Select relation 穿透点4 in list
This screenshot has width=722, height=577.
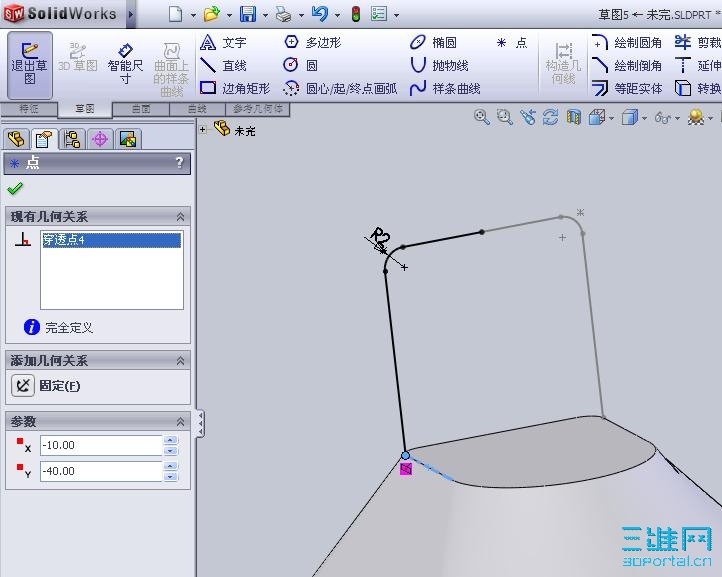(x=112, y=240)
